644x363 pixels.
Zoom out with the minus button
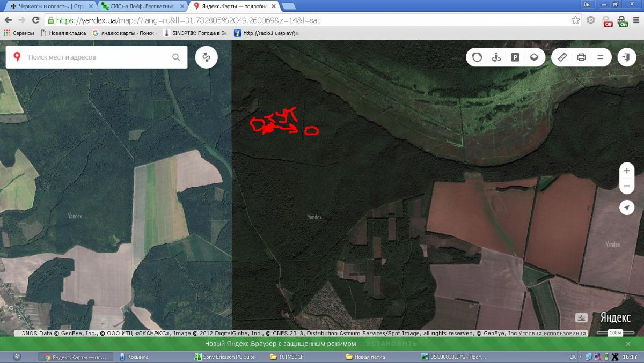tap(626, 186)
